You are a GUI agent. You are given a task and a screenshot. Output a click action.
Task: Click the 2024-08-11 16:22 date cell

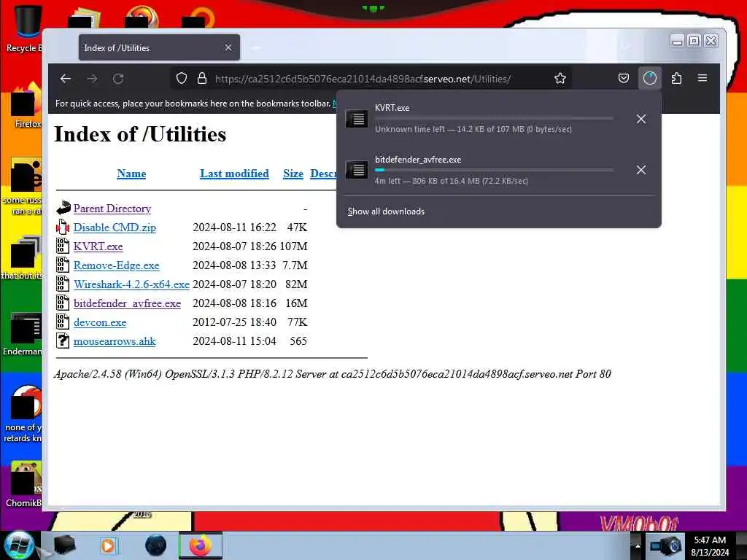(x=234, y=227)
